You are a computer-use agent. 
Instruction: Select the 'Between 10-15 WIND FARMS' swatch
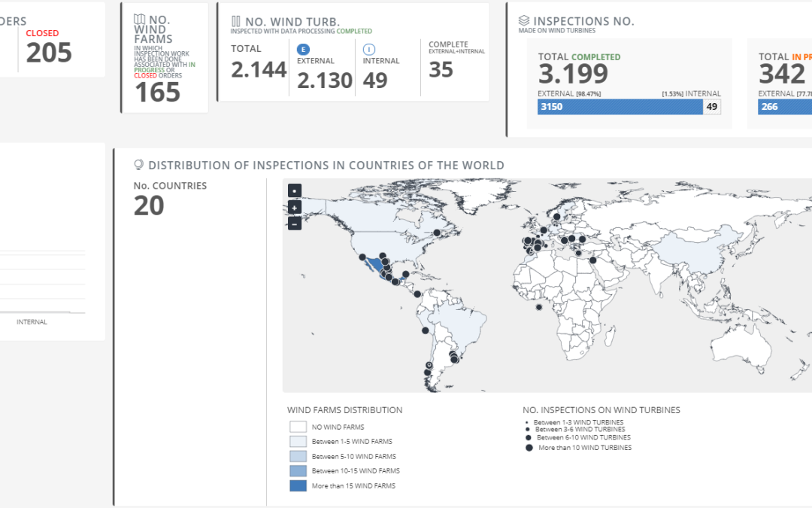(x=298, y=471)
